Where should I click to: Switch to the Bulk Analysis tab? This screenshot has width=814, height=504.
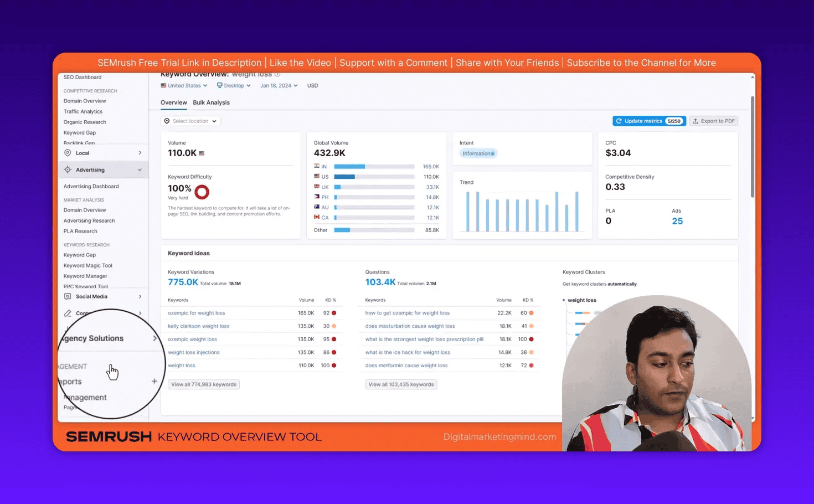tap(211, 102)
